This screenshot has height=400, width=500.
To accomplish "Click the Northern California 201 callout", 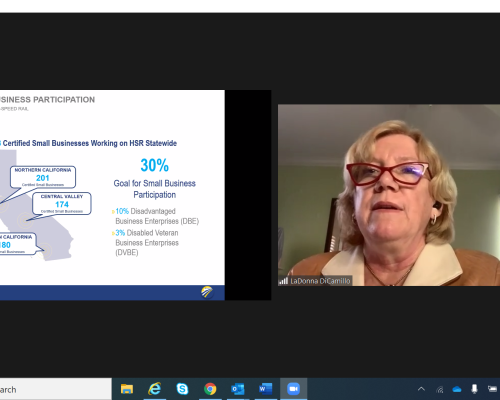I will click(x=43, y=177).
